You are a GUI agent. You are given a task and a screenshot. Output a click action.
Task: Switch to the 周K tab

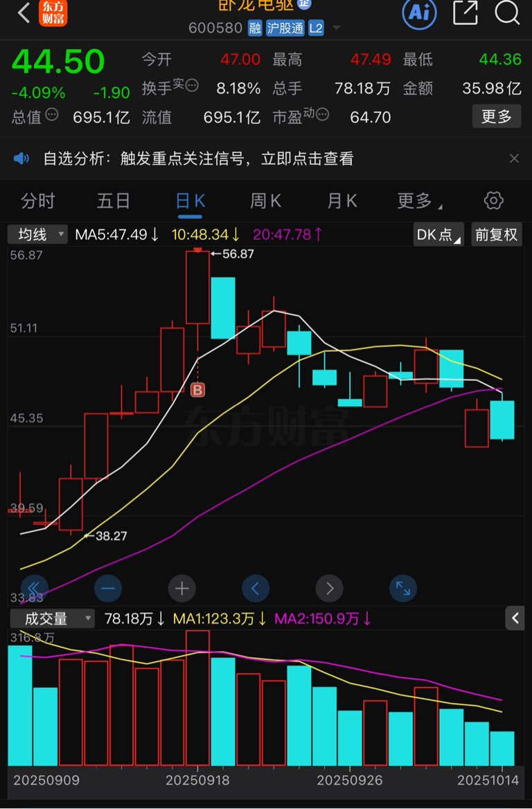(265, 201)
